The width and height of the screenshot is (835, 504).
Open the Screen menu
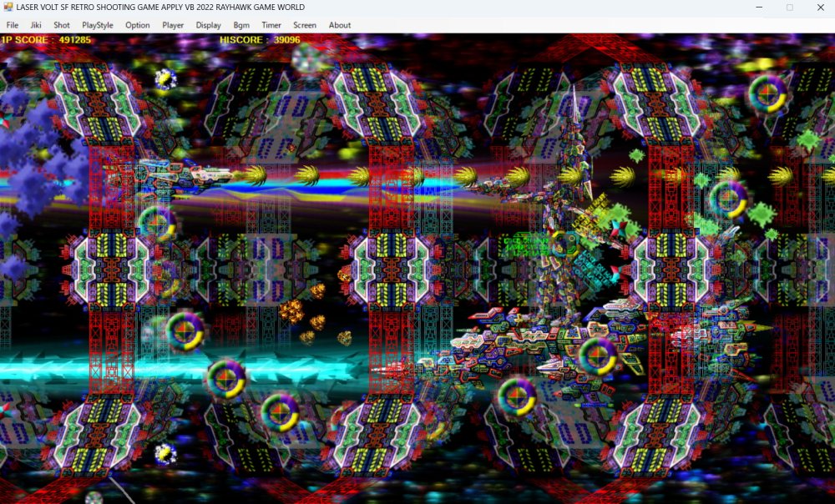[305, 25]
